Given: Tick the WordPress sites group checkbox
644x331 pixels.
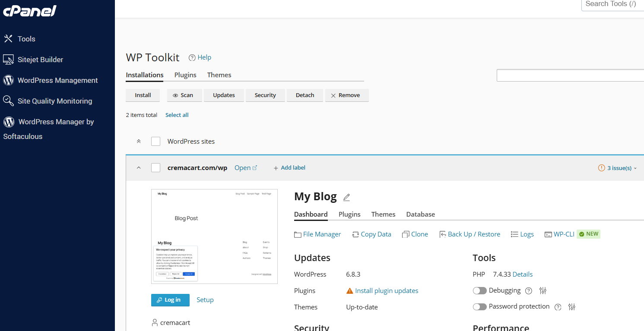Looking at the screenshot, I should [156, 142].
